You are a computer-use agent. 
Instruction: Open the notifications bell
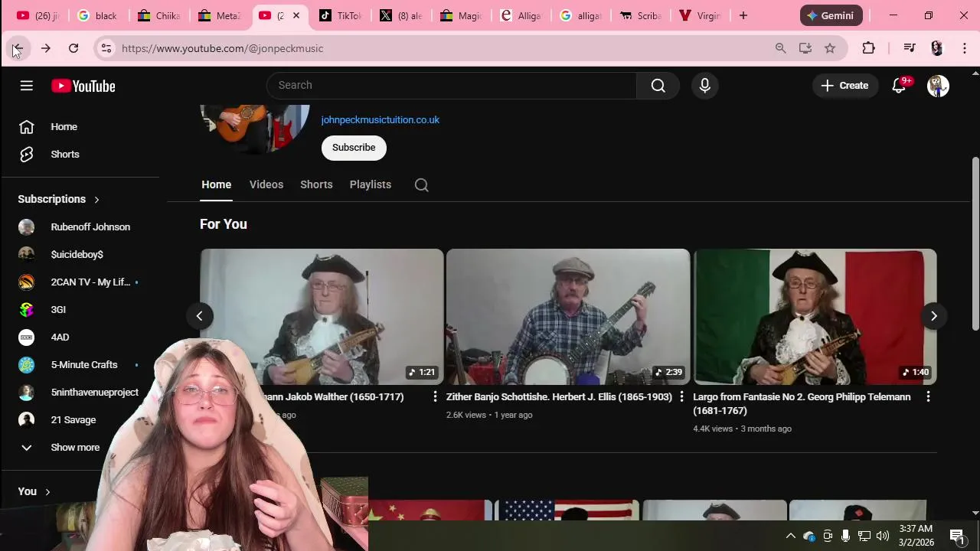[900, 86]
